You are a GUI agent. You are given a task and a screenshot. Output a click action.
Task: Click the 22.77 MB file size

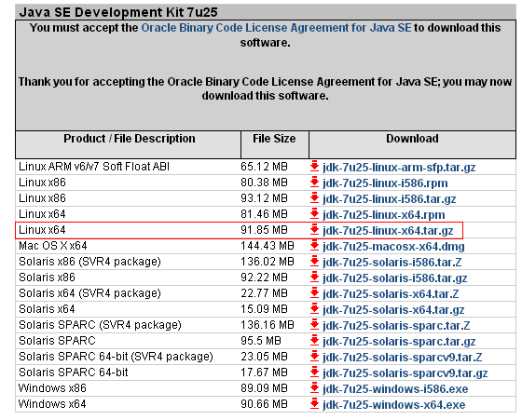click(264, 293)
